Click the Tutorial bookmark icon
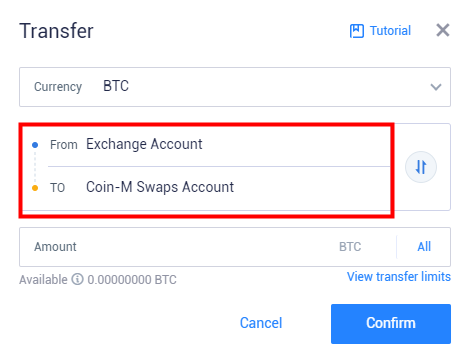The image size is (467, 361). (356, 31)
